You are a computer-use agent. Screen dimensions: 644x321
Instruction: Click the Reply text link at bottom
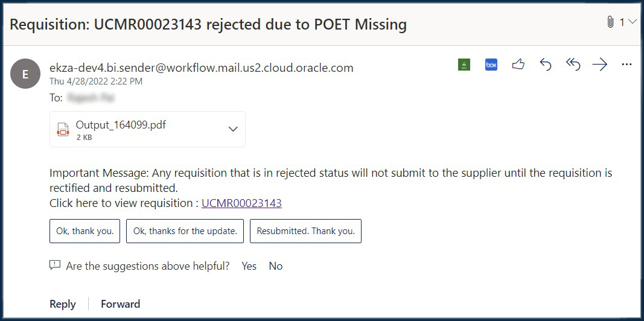[62, 304]
